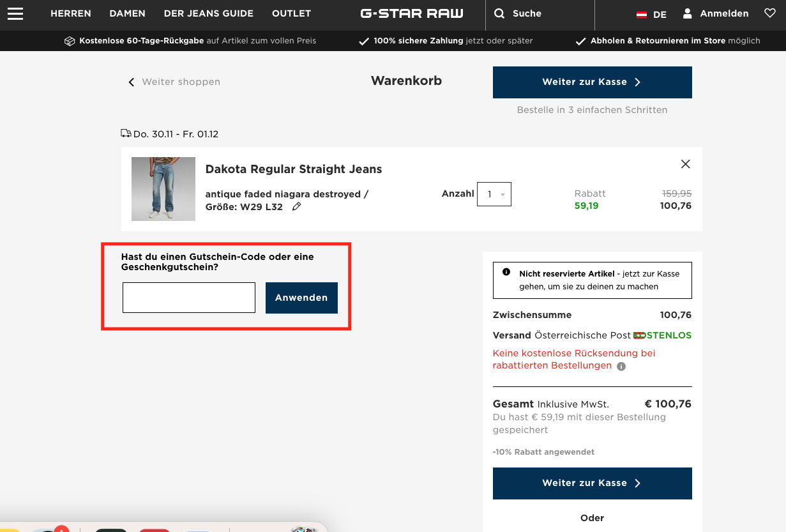Select the -10% Rabatt angewendet text
Image resolution: width=786 pixels, height=532 pixels.
543,452
